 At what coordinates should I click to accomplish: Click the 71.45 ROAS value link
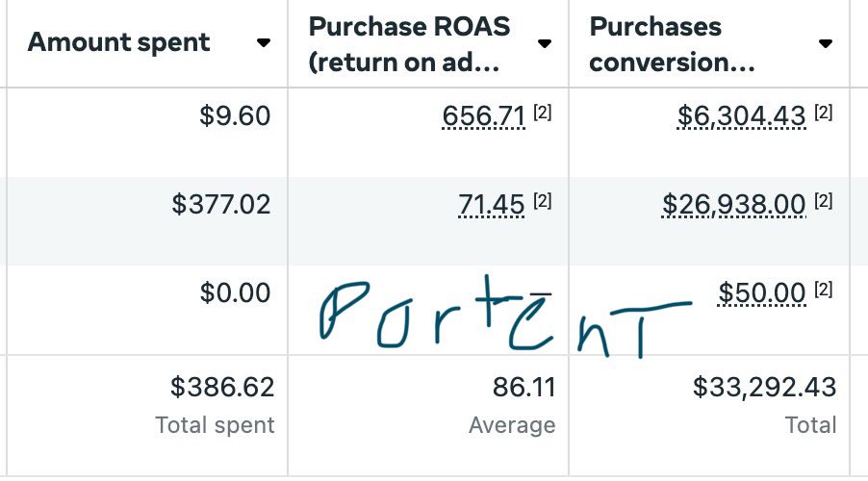[x=491, y=204]
